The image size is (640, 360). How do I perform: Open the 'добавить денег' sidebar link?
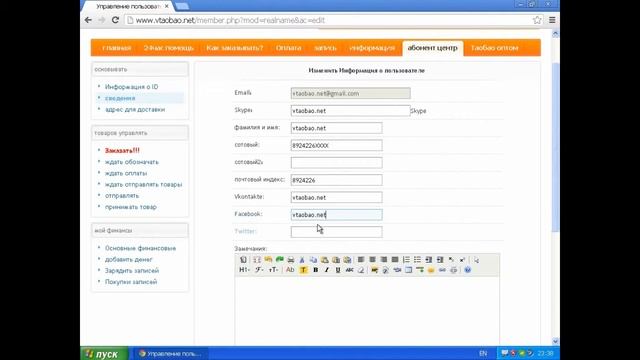[129, 260]
